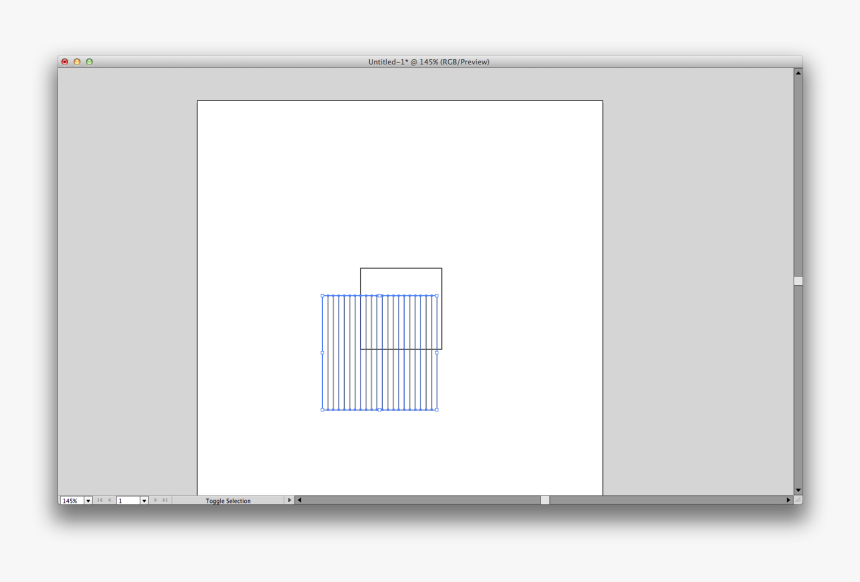Click the vertical scrollbar thumb
This screenshot has height=582, width=860.
click(798, 281)
